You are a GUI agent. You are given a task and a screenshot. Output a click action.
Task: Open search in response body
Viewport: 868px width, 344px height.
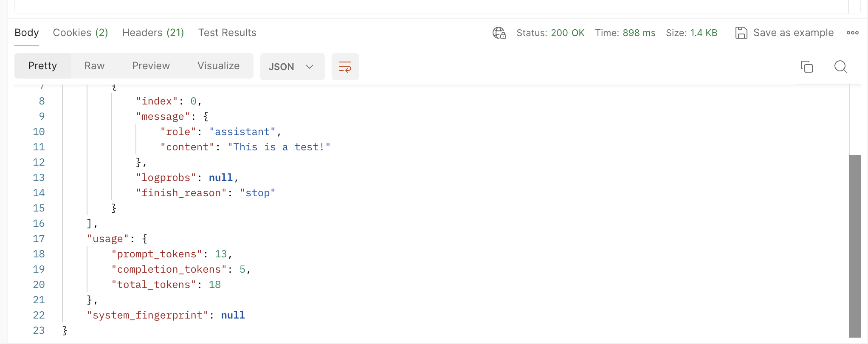(840, 67)
